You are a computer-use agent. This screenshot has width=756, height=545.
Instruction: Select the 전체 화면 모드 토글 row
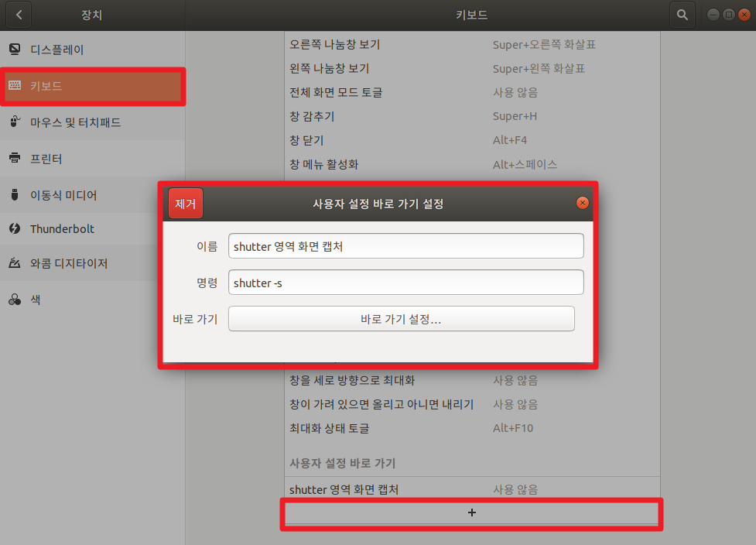[473, 92]
